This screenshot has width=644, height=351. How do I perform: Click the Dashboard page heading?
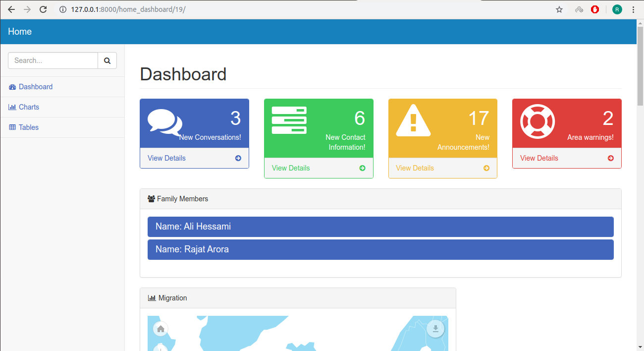[x=183, y=74]
